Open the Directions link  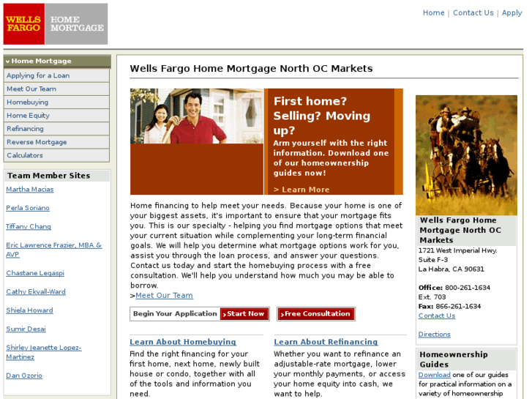click(x=434, y=335)
